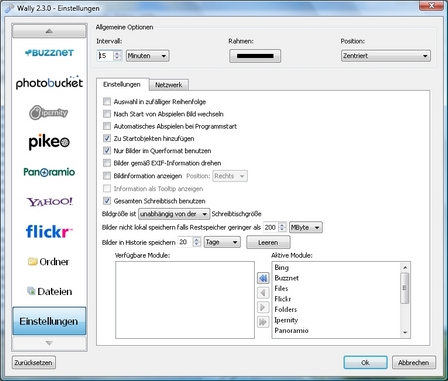The height and width of the screenshot is (381, 448).
Task: Close the Wally Einstellungen window
Action: click(x=432, y=6)
